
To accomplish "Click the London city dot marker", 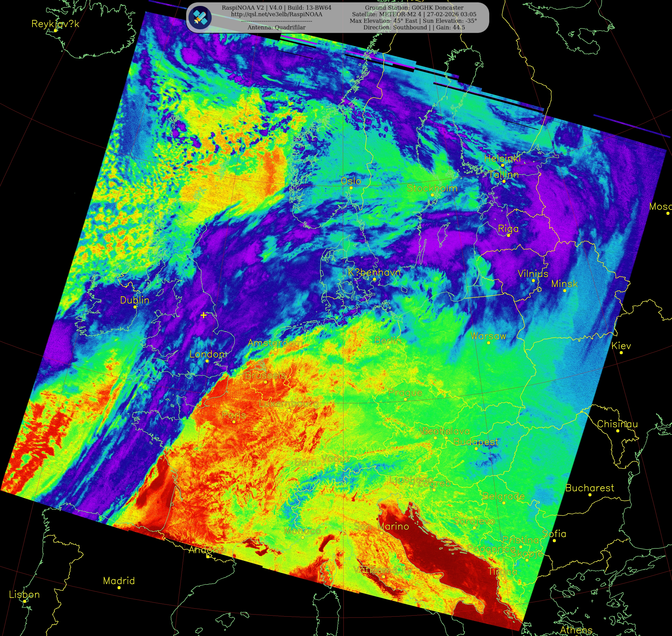I will (x=207, y=361).
